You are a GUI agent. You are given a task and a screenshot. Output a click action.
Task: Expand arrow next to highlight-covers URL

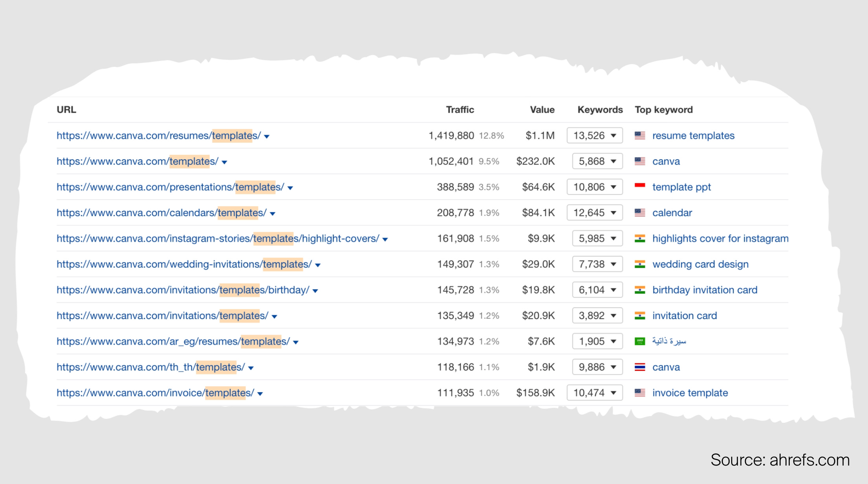pyautogui.click(x=385, y=240)
